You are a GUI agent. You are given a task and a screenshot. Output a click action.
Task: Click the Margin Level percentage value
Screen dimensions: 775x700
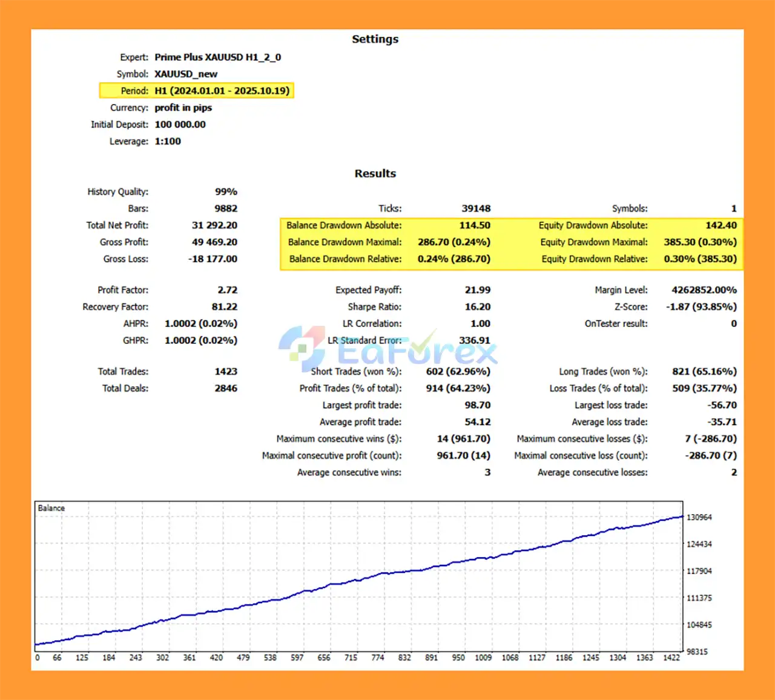coord(704,290)
